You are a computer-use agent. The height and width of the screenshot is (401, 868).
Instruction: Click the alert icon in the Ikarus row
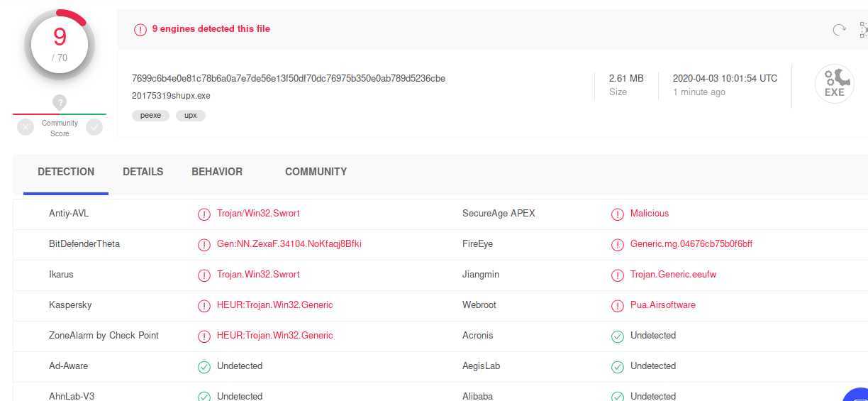click(204, 275)
